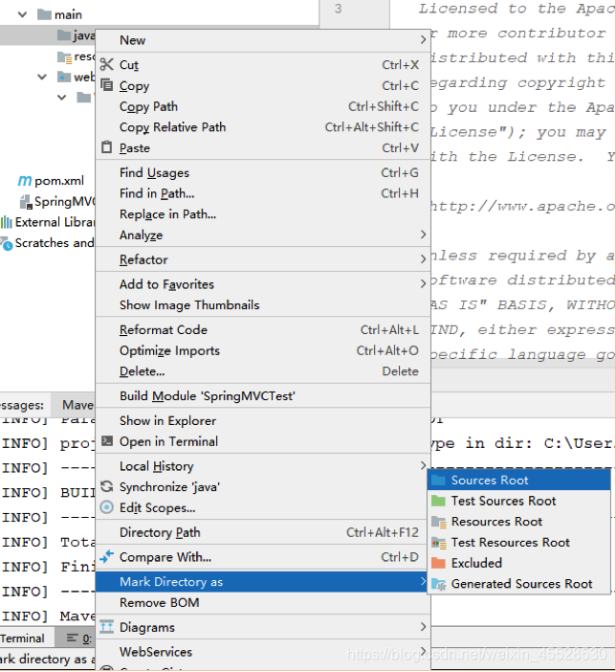616x672 pixels.
Task: Choose Copy Relative Path menu entry
Action: point(263,127)
